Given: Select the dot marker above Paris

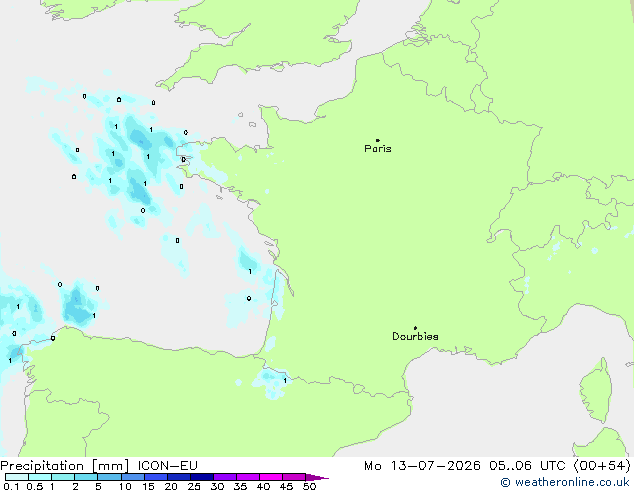Looking at the screenshot, I should pos(378,140).
